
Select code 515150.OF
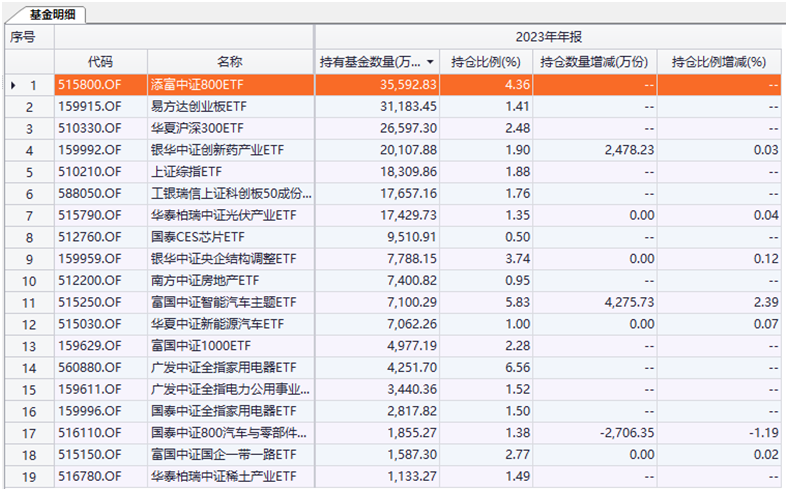point(89,455)
